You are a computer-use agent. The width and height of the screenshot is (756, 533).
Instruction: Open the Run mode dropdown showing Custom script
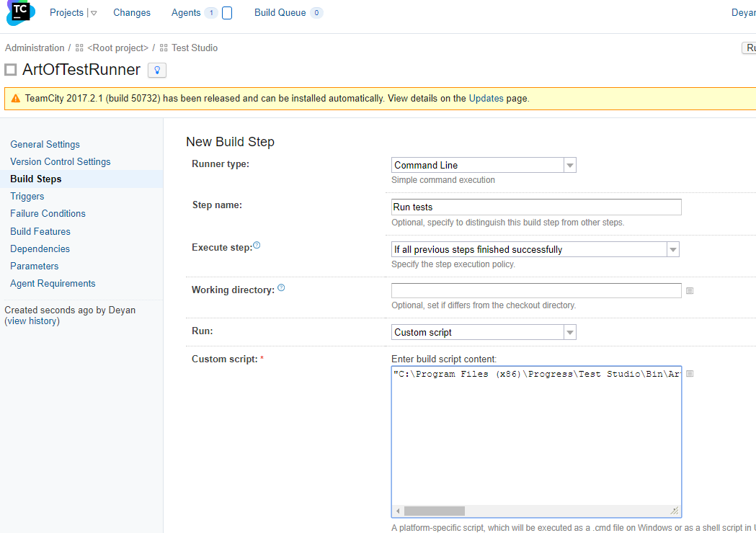point(570,333)
